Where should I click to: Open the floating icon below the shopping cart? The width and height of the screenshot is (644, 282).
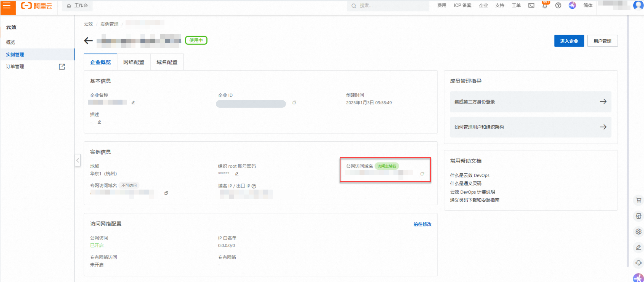coord(638,216)
